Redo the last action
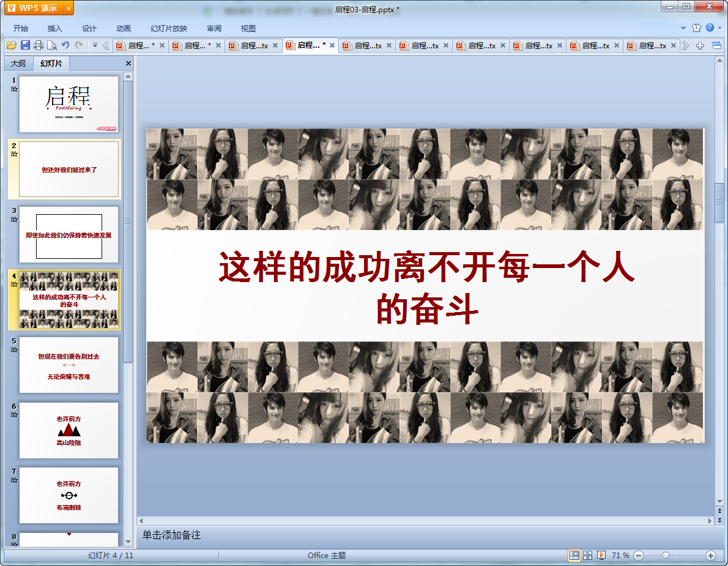The width and height of the screenshot is (728, 566). pos(79,45)
